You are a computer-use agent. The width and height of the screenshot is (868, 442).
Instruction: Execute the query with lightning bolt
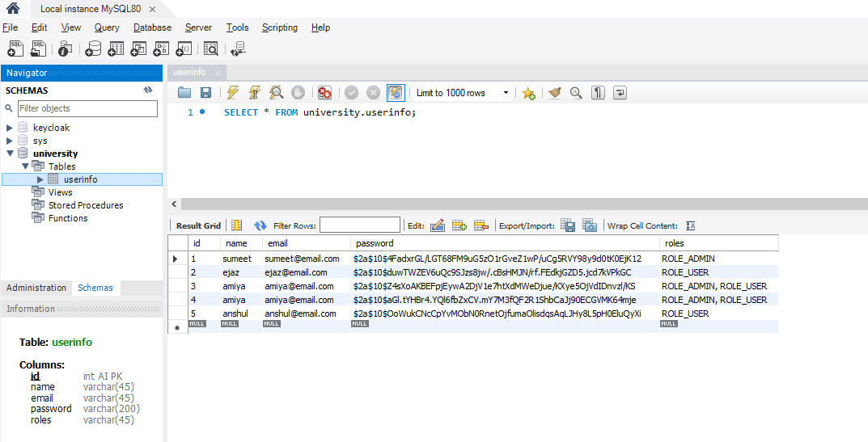[233, 93]
